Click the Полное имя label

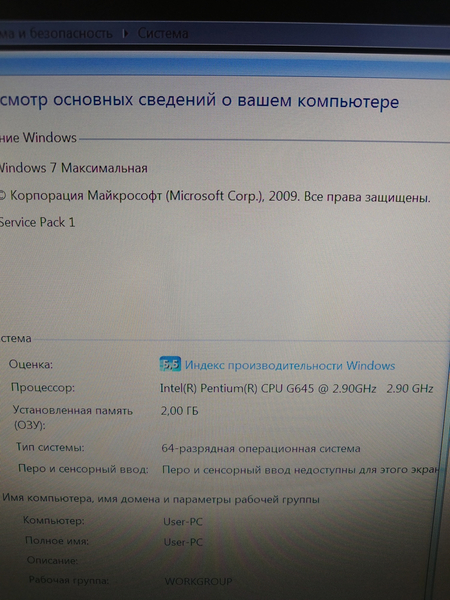pos(57,541)
